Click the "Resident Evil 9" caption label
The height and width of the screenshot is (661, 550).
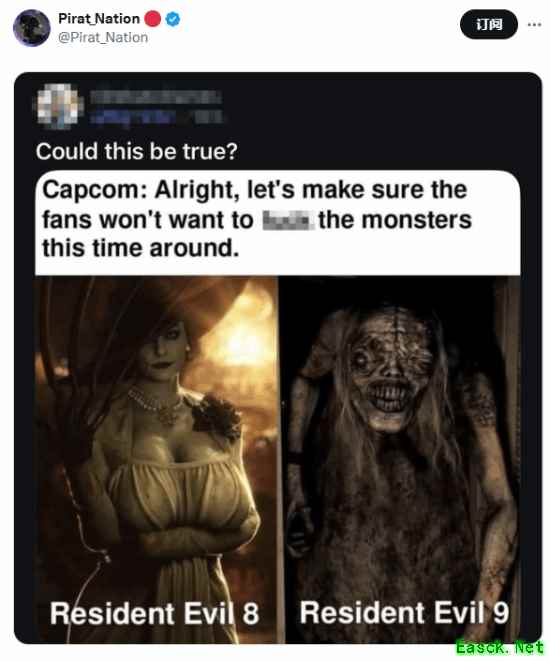point(405,612)
